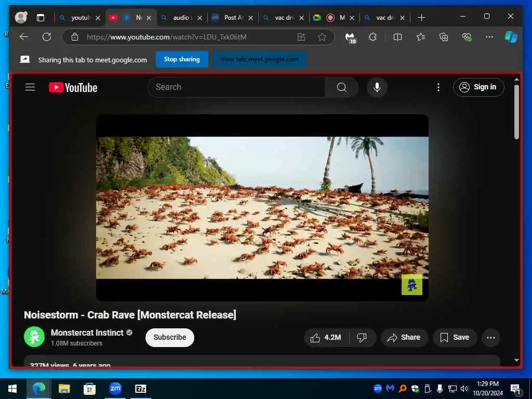The height and width of the screenshot is (399, 532).
Task: Open the microphone tray icon
Action: coord(440,389)
